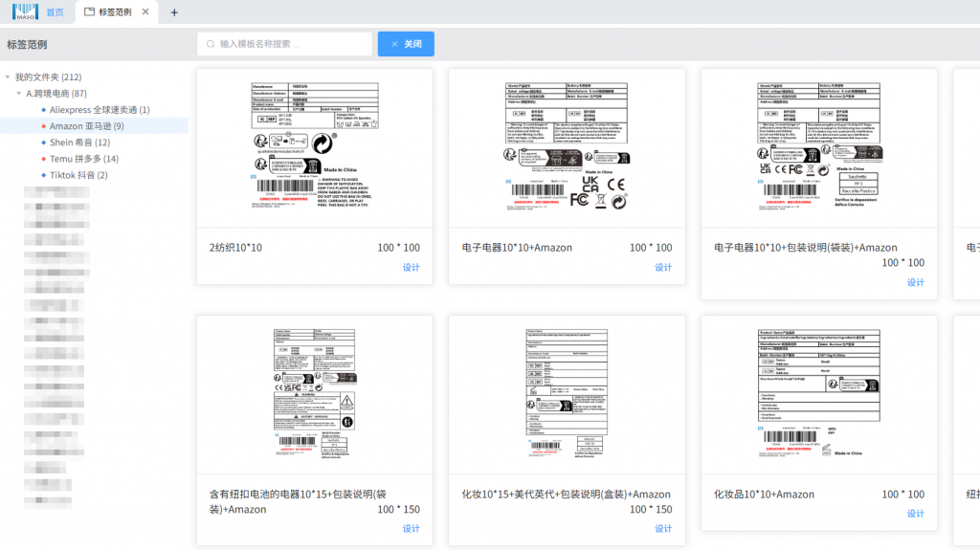The width and height of the screenshot is (980, 550).
Task: Collapse the A.跨境电商 (87) folder
Action: [19, 94]
